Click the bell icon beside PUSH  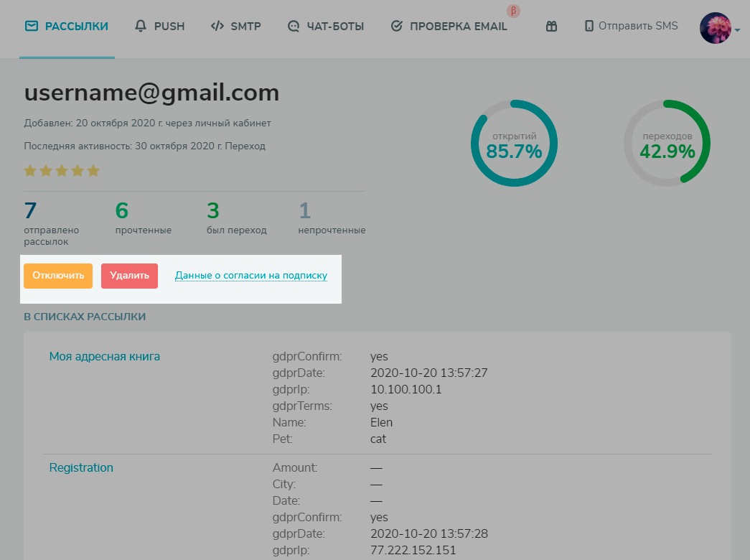[x=141, y=26]
